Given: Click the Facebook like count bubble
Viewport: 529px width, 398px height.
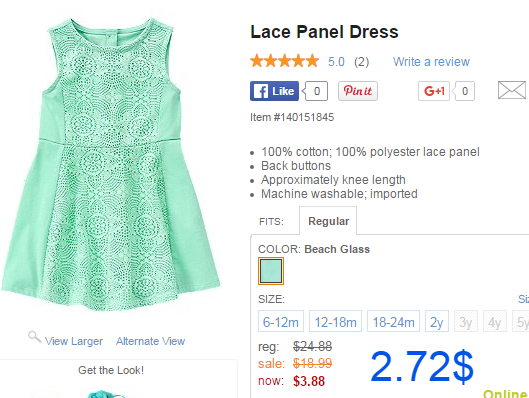Looking at the screenshot, I should click(x=316, y=91).
